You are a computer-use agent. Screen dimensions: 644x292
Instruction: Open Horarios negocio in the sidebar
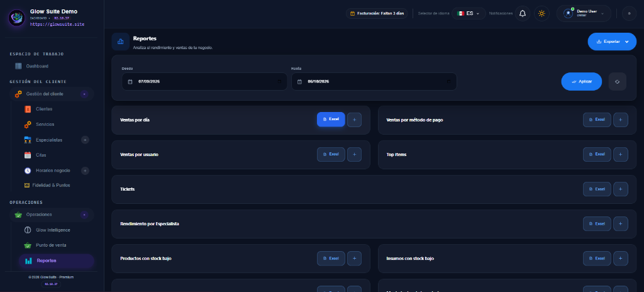(x=53, y=171)
